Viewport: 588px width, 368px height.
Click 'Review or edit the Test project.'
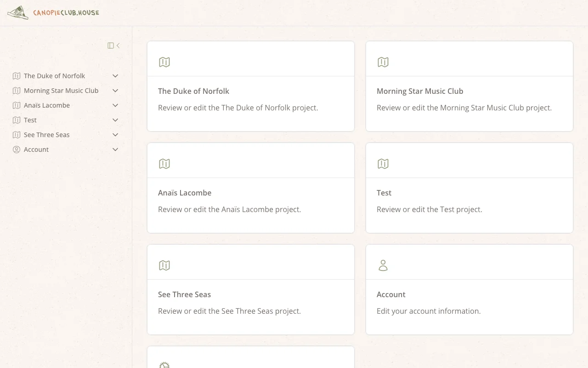pos(429,209)
